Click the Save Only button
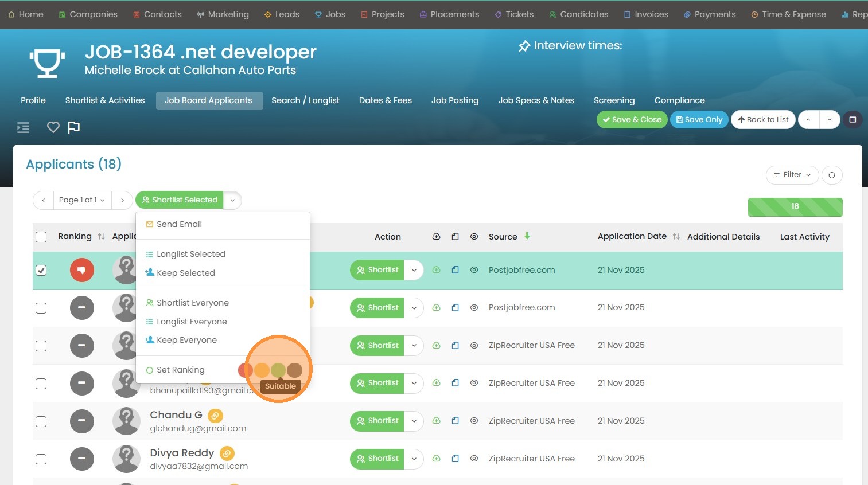The height and width of the screenshot is (485, 868). 699,119
